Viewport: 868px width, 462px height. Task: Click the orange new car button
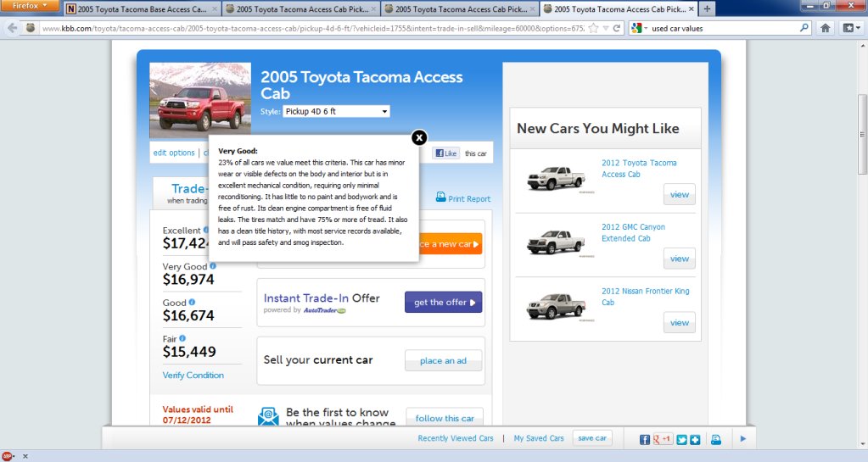(450, 244)
